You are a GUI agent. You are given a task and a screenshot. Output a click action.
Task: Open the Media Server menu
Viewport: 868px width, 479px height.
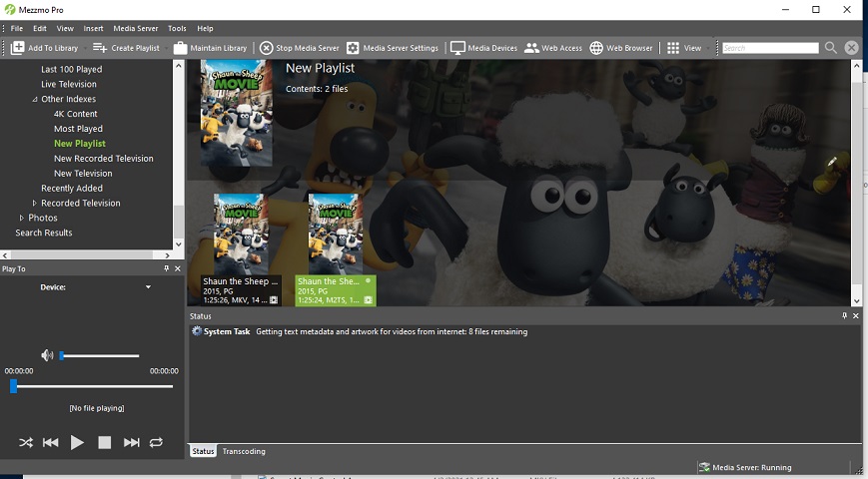point(136,28)
